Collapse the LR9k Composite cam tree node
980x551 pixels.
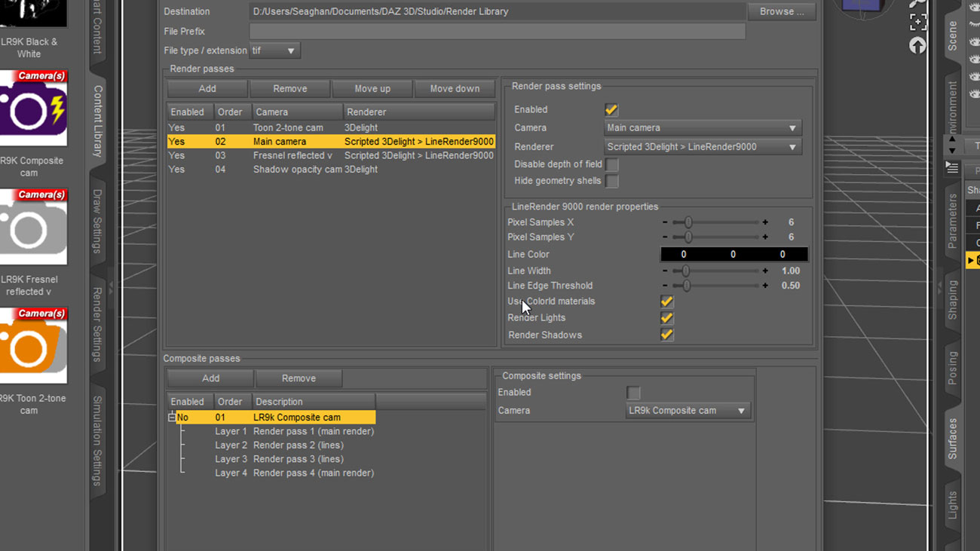[172, 418]
